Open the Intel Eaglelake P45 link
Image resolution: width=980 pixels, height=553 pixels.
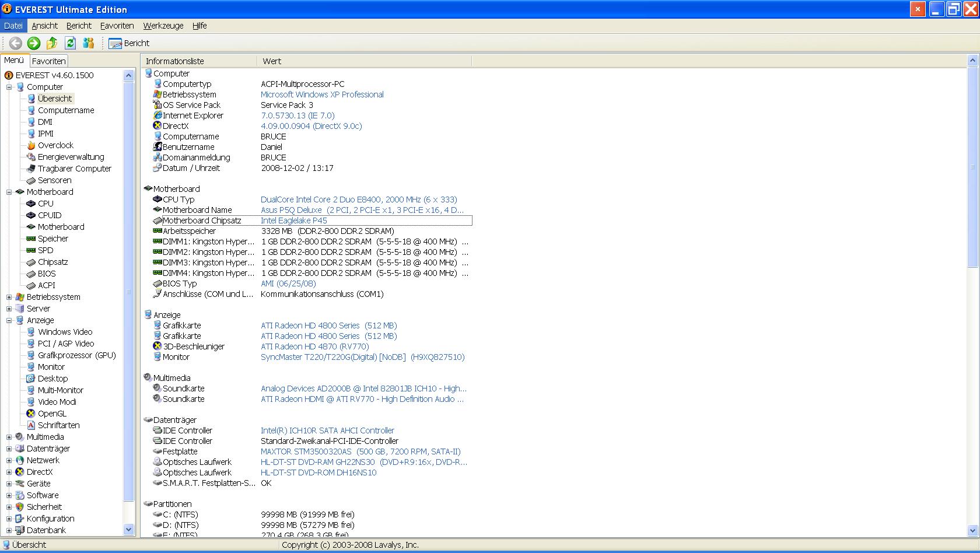tap(294, 220)
